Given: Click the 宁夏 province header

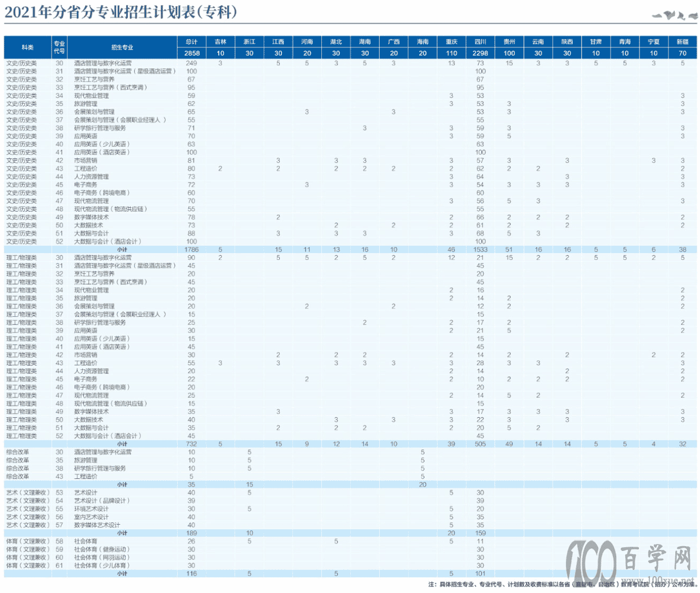Looking at the screenshot, I should [x=654, y=42].
